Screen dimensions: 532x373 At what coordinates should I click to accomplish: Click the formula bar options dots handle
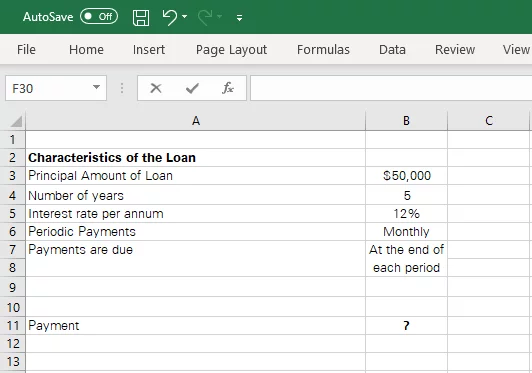click(122, 88)
